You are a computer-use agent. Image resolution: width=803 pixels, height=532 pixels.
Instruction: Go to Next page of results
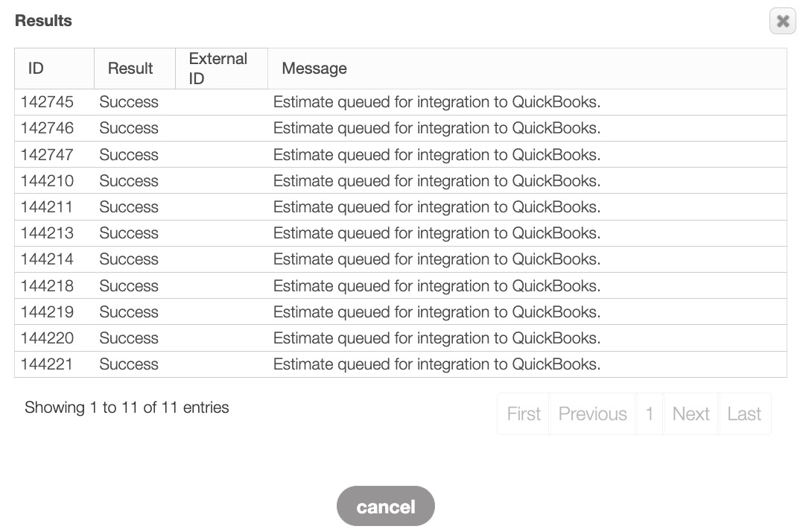pos(691,414)
